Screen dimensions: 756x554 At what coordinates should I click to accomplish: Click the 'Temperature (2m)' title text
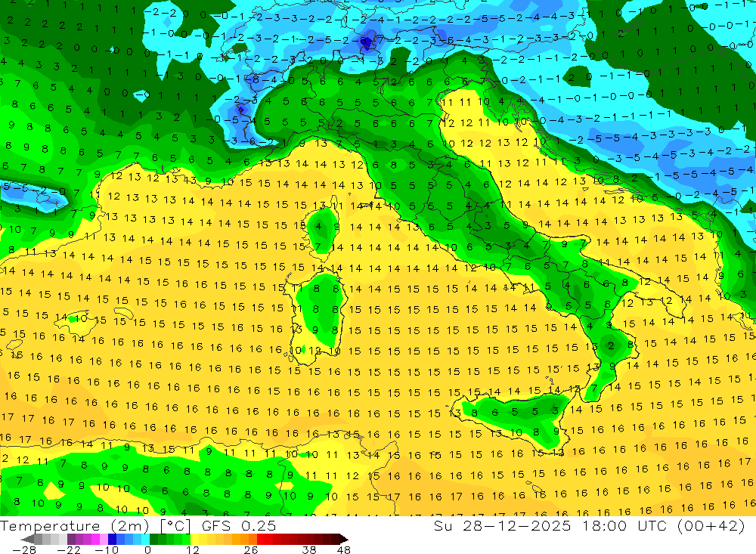(74, 526)
